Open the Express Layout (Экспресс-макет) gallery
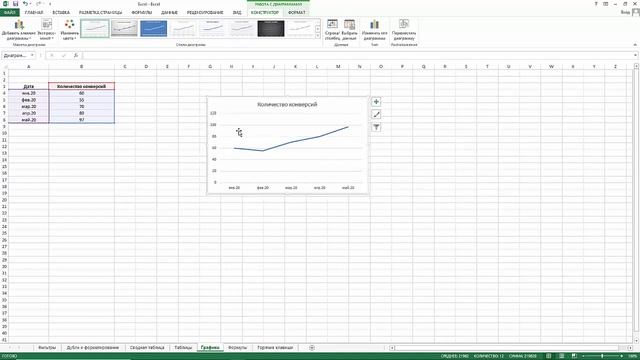640x360 pixels. [x=47, y=29]
